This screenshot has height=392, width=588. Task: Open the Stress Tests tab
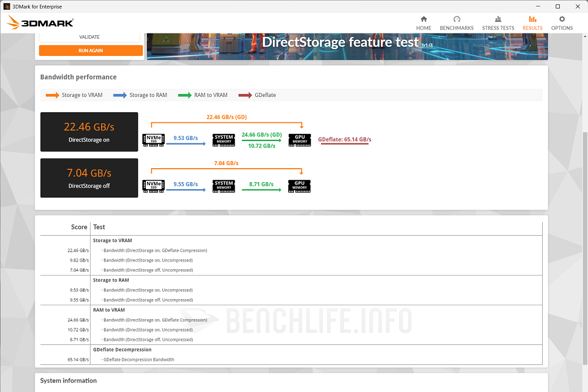point(498,23)
